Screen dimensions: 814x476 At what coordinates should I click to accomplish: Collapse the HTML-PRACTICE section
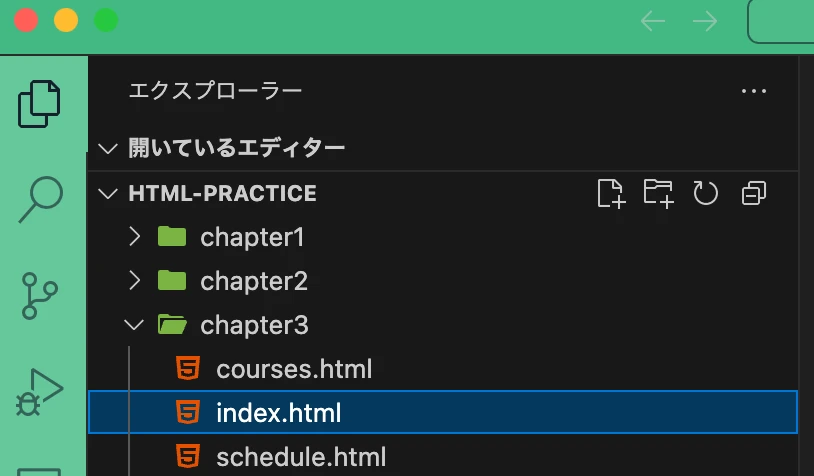[222, 193]
